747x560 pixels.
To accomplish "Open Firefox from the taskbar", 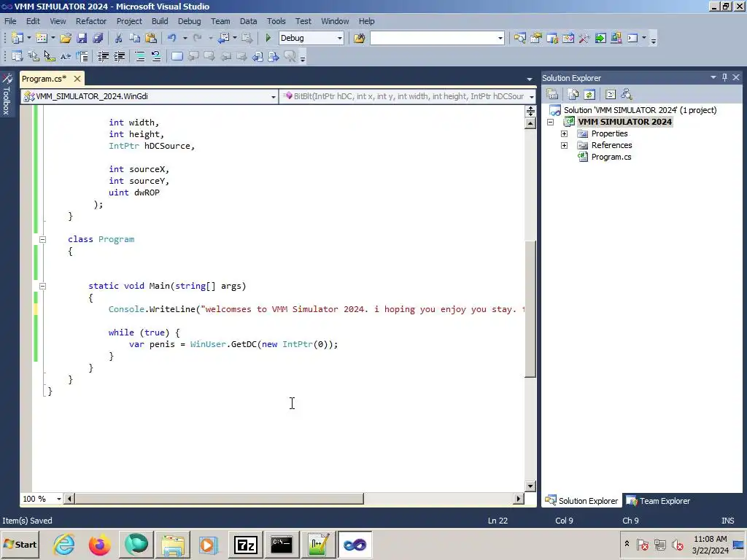I will click(x=99, y=544).
